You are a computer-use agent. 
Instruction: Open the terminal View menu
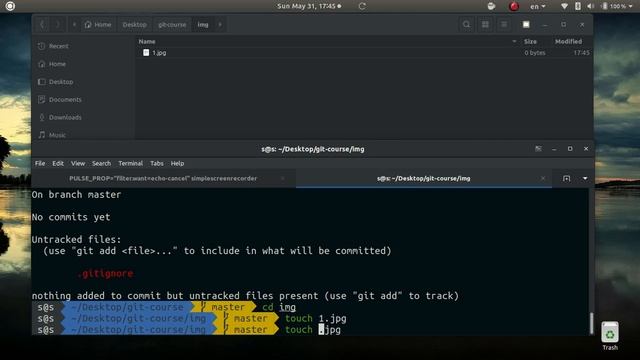78,163
